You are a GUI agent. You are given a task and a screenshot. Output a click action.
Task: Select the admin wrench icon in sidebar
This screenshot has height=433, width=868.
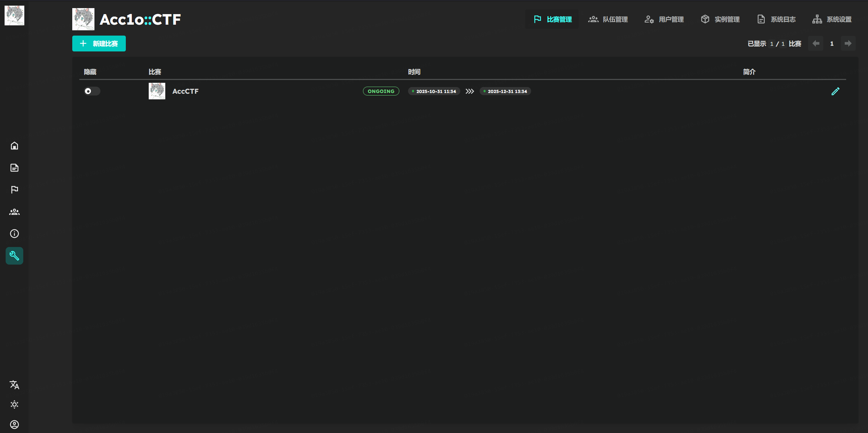pos(14,256)
